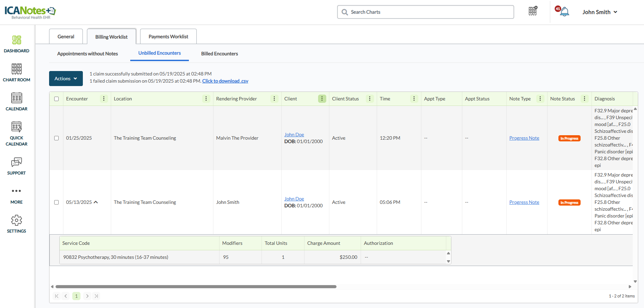Viewport: 644px width, 308px height.
Task: Select the 05/13/2025 encounter checkbox
Action: click(57, 202)
